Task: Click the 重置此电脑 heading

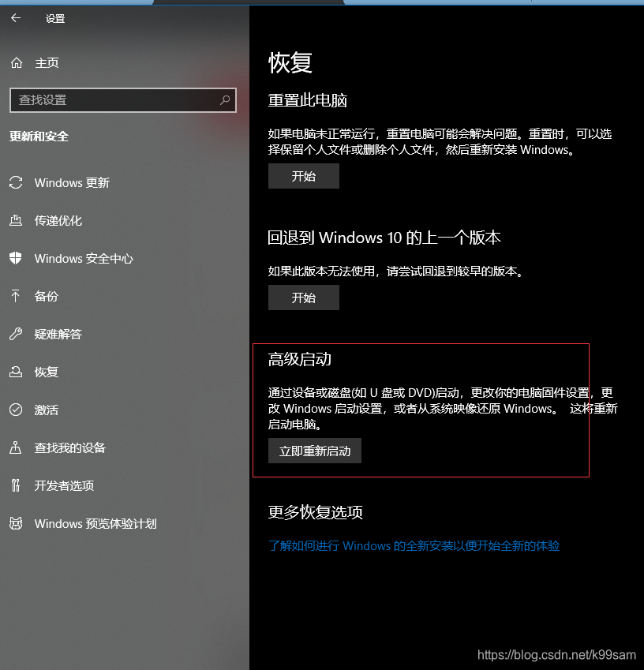Action: (307, 100)
